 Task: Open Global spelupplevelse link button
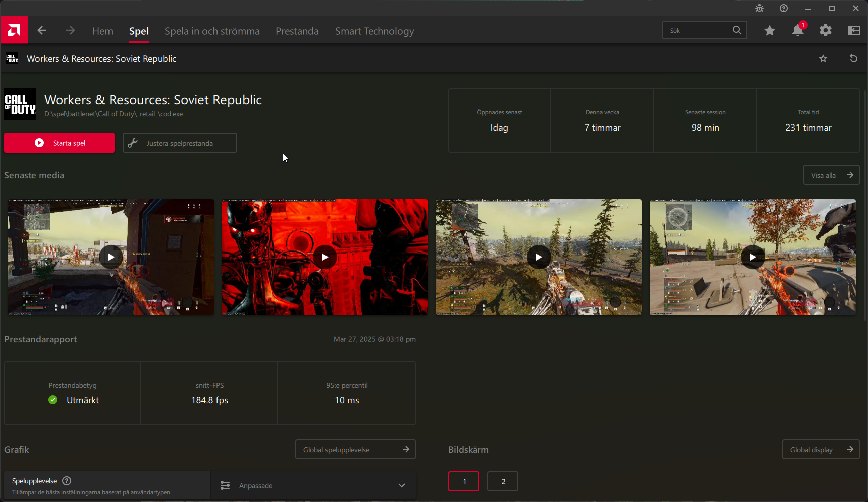[356, 449]
